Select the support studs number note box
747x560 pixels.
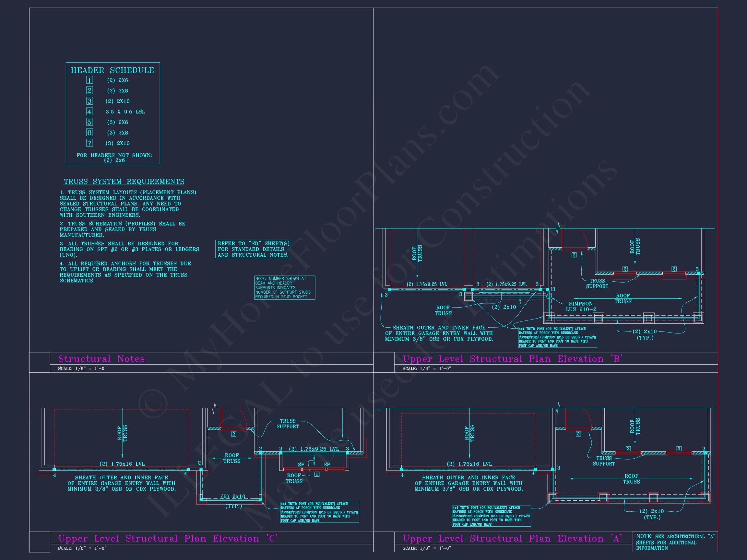tap(284, 287)
